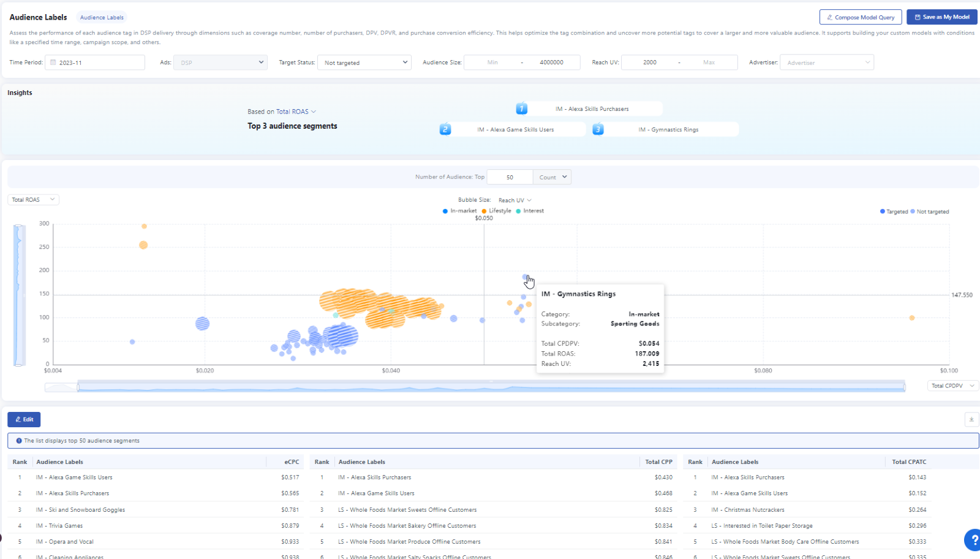Click IM - Trivia Games row
This screenshot has width=980, height=559.
click(156, 526)
